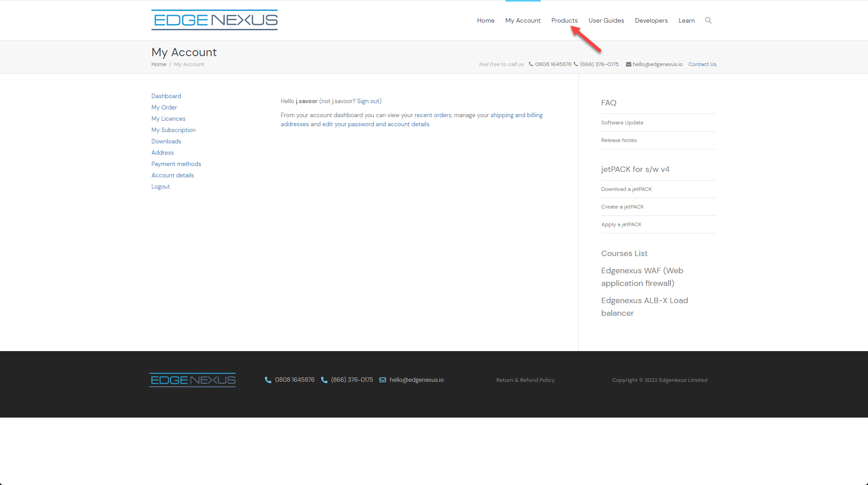
Task: Follow the shipping and billing addresses link
Action: [x=516, y=115]
